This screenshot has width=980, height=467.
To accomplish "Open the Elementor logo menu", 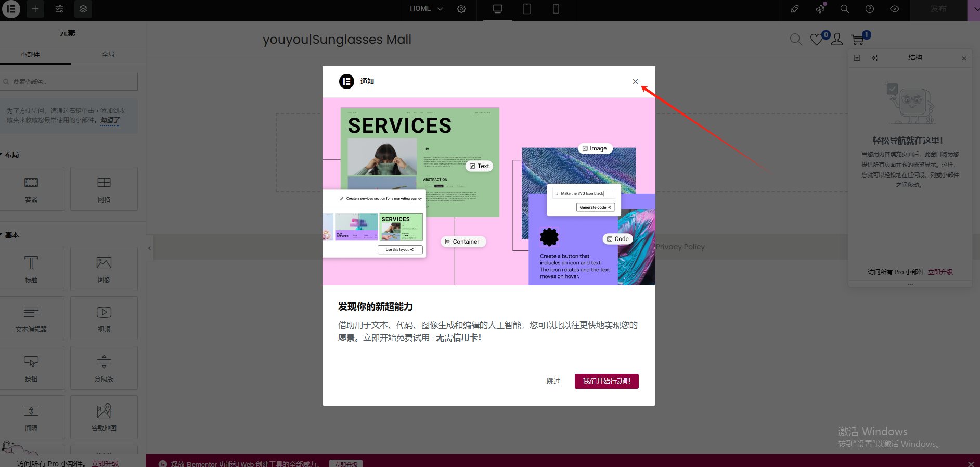I will (11, 9).
